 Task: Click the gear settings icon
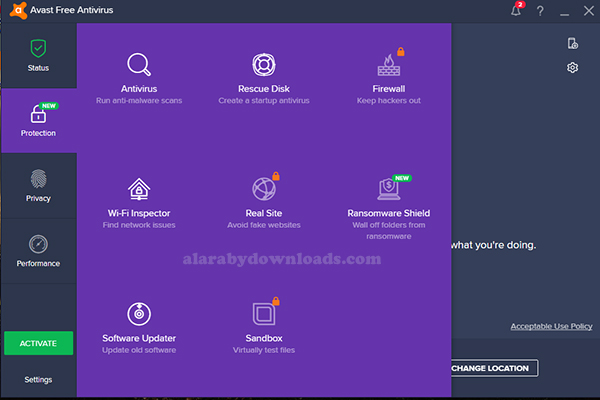572,68
